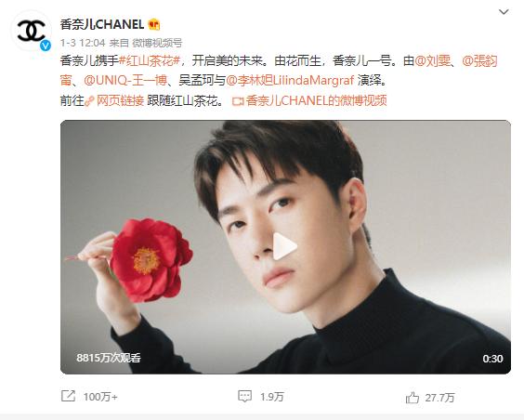Click the 100万+ repost count
The height and width of the screenshot is (420, 524).
pos(100,397)
